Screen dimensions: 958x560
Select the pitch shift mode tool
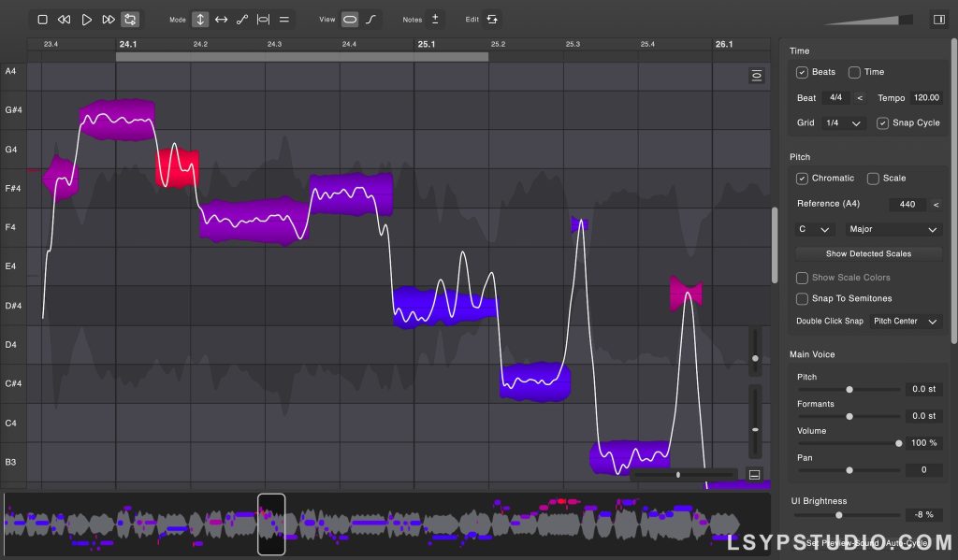tap(199, 19)
